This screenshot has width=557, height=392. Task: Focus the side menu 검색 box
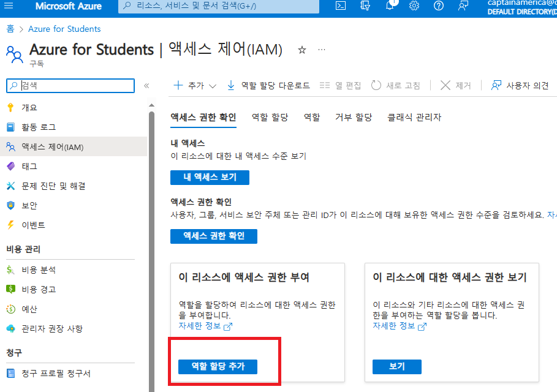(x=70, y=86)
